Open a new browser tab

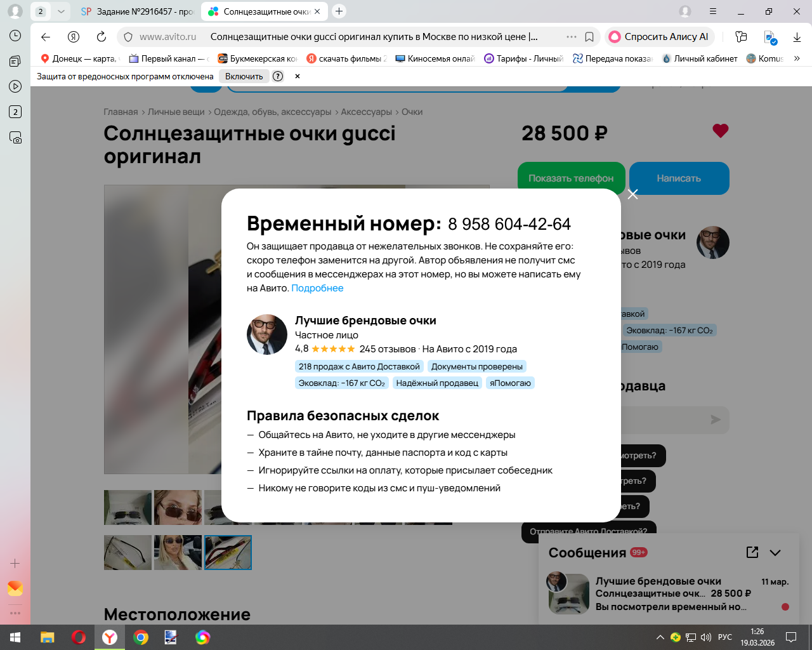pyautogui.click(x=339, y=11)
